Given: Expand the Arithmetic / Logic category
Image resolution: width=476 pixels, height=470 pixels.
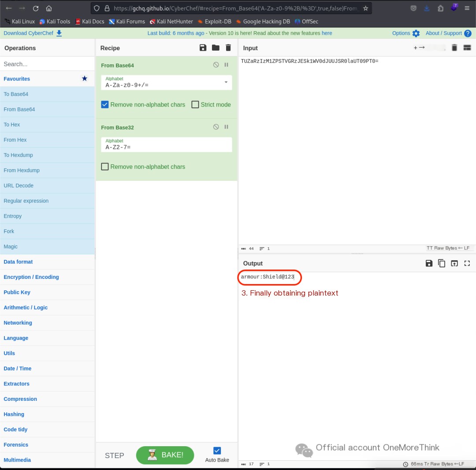Looking at the screenshot, I should pyautogui.click(x=47, y=307).
